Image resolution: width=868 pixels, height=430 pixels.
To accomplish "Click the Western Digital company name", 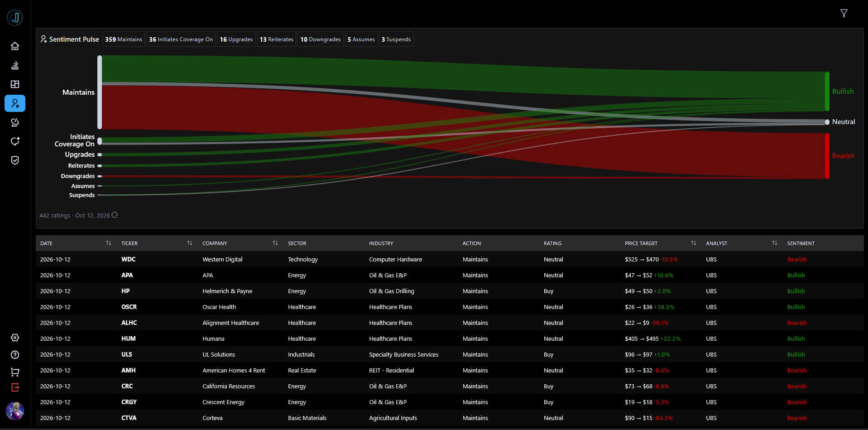I will click(222, 259).
